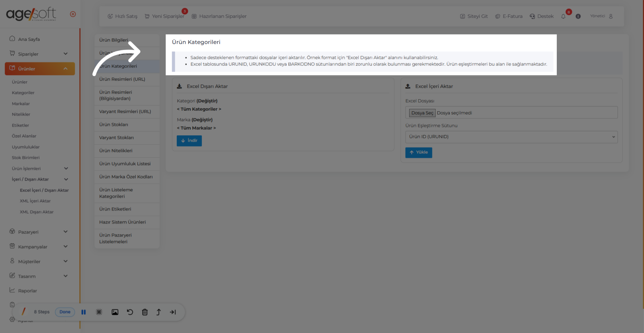Click the red target icon beside the logo
The width and height of the screenshot is (644, 333).
coord(73,14)
